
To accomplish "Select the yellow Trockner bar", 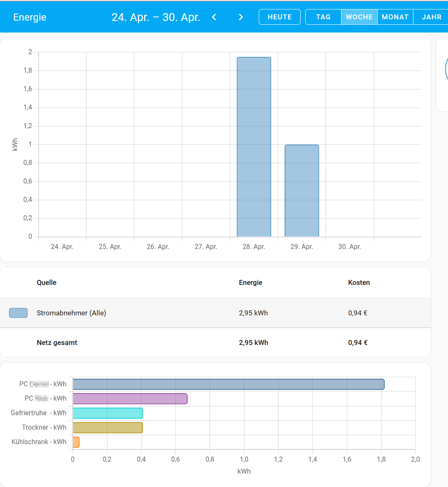I will pos(108,427).
